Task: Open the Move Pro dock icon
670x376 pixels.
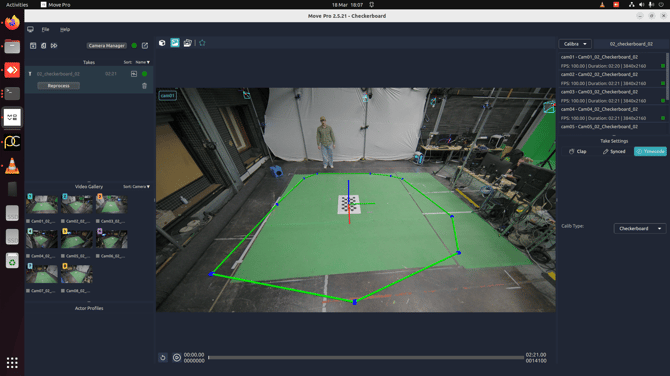Action: [x=12, y=117]
